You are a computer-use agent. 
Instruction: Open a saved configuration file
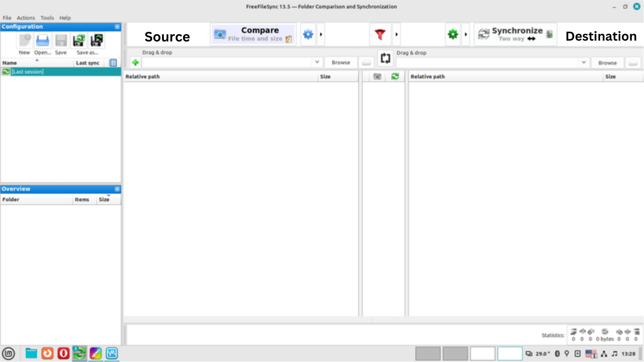point(42,40)
